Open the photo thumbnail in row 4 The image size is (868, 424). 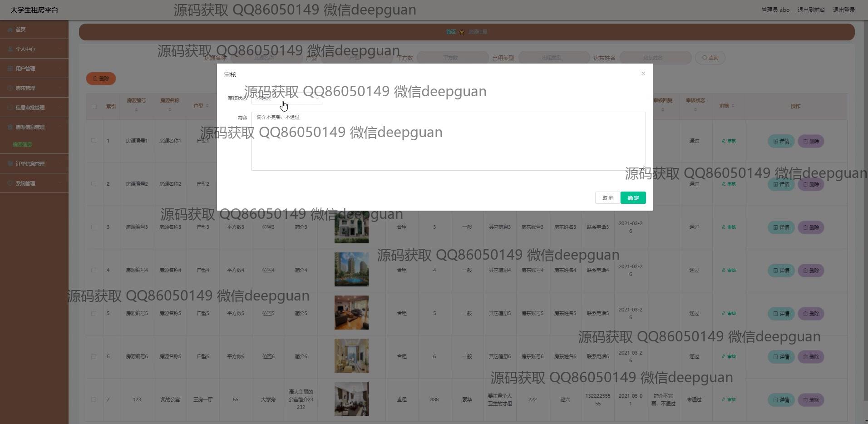(x=351, y=270)
